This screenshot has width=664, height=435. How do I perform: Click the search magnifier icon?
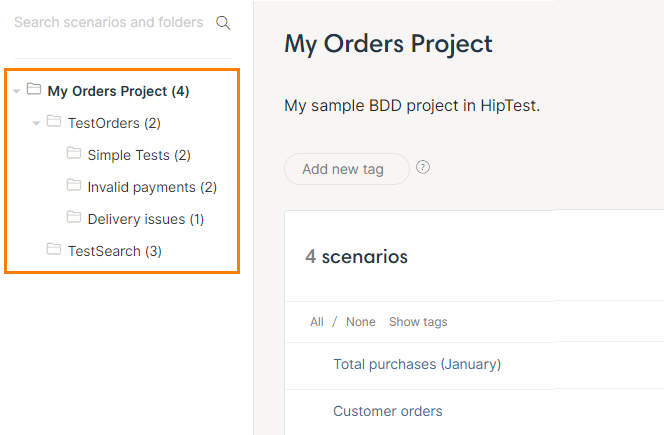[223, 23]
